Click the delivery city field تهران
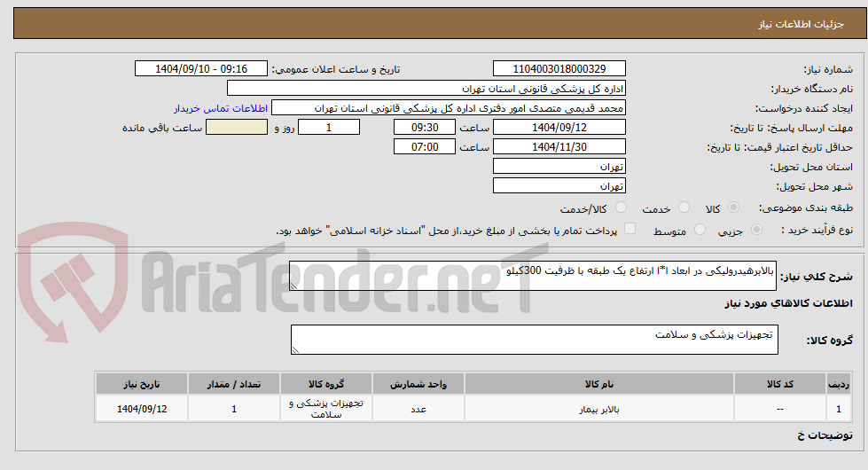Viewport: 868px width, 470px height. 559,185
